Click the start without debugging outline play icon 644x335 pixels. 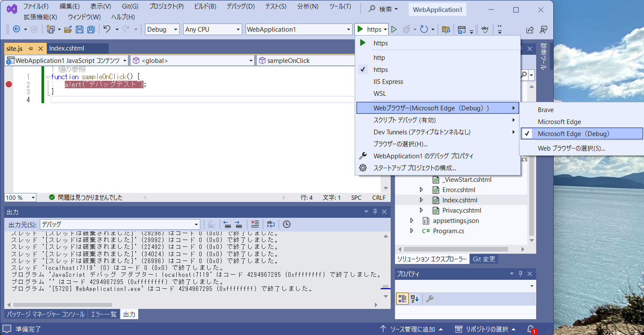394,30
